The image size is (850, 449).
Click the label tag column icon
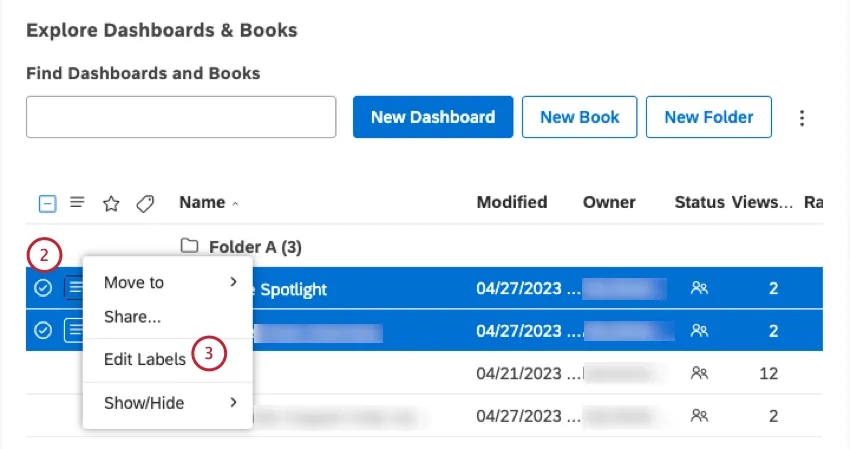tap(145, 203)
